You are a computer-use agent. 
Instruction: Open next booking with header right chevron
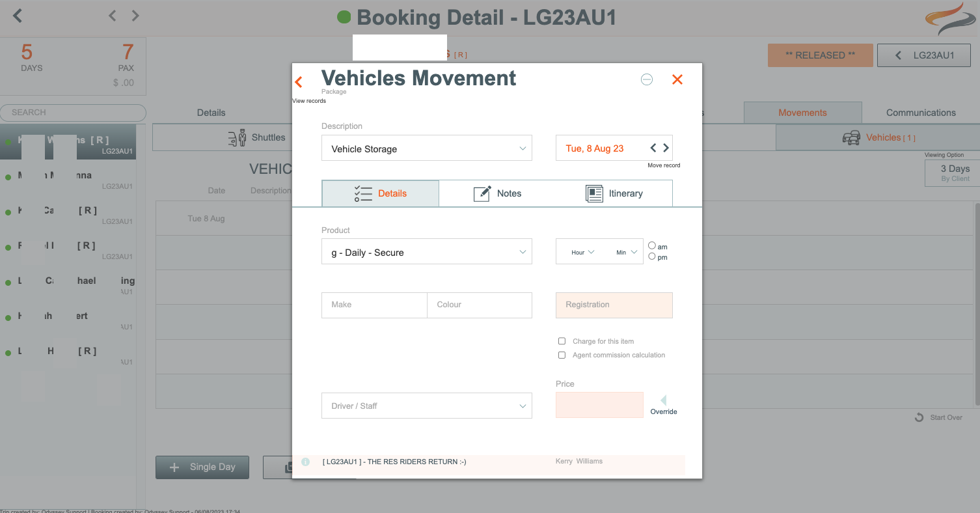[x=135, y=16]
